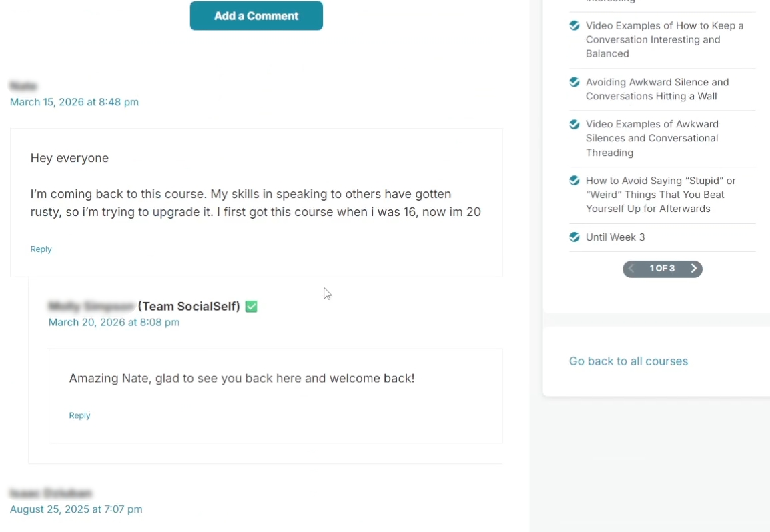
Task: Open 'Video Examples of Awkward Silences' lesson
Action: [652, 139]
